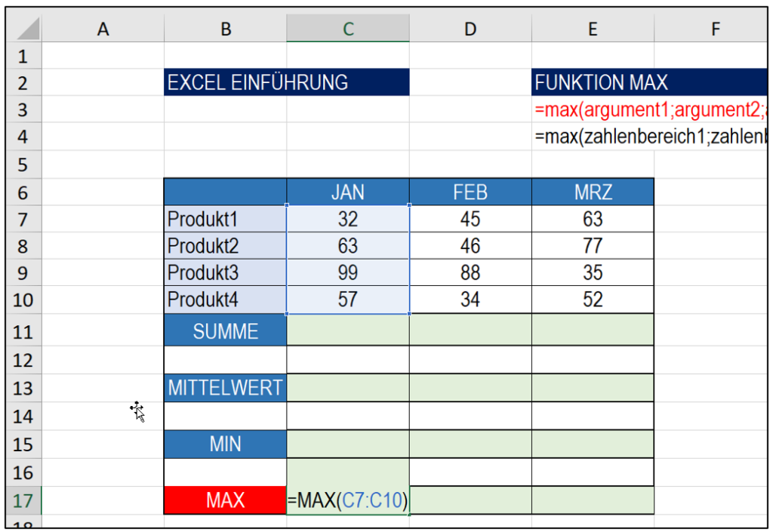Click the JAN value 57 for Produkt4

[x=348, y=300]
